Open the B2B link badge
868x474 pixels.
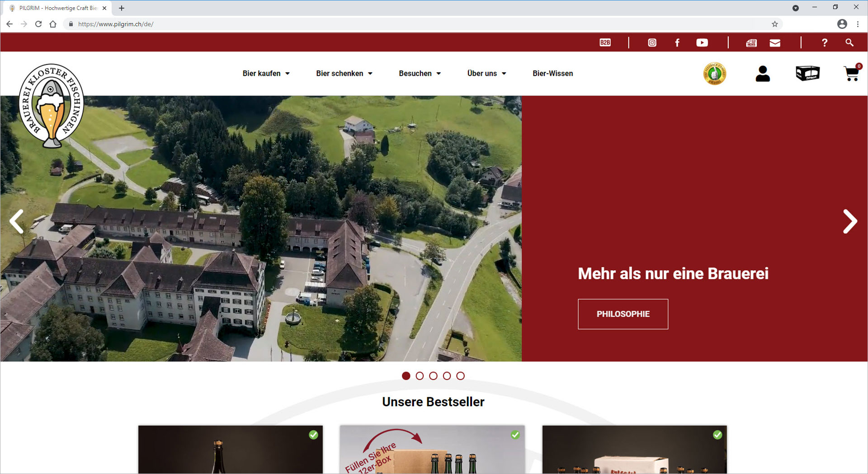pos(605,42)
